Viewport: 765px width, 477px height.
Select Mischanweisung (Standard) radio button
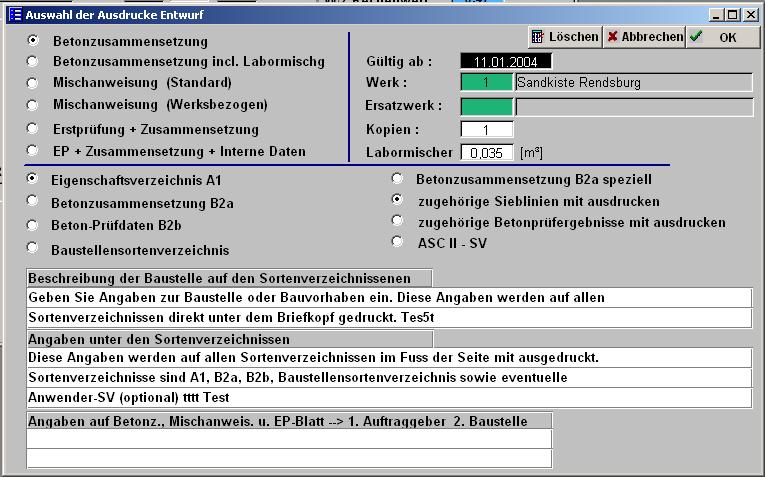coord(33,82)
